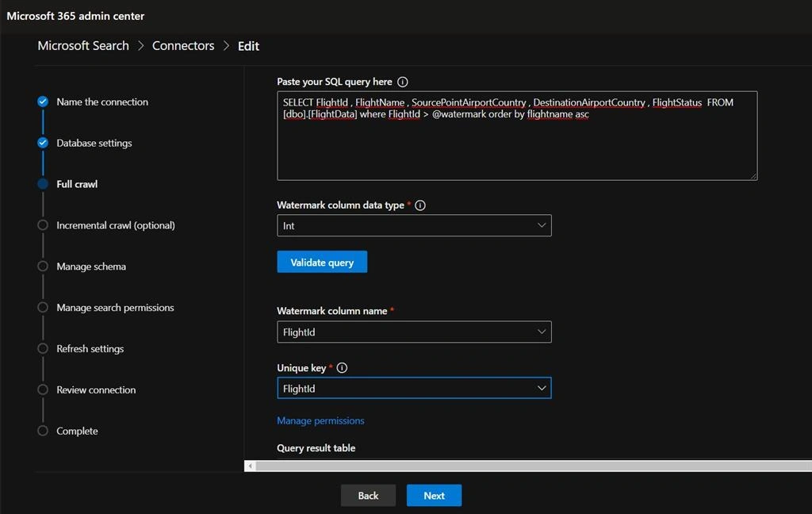Click the Manage search permissions step circle

pos(43,307)
